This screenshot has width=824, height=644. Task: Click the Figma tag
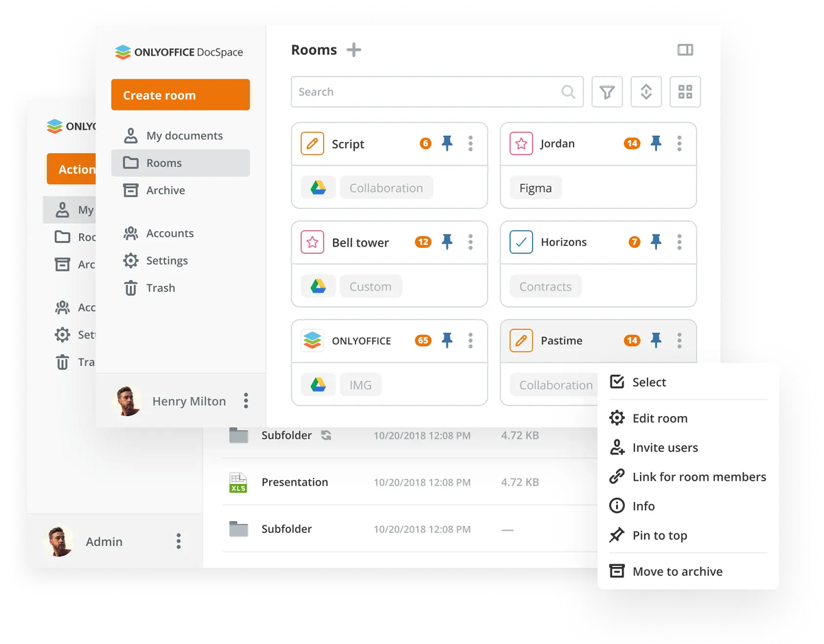(536, 188)
